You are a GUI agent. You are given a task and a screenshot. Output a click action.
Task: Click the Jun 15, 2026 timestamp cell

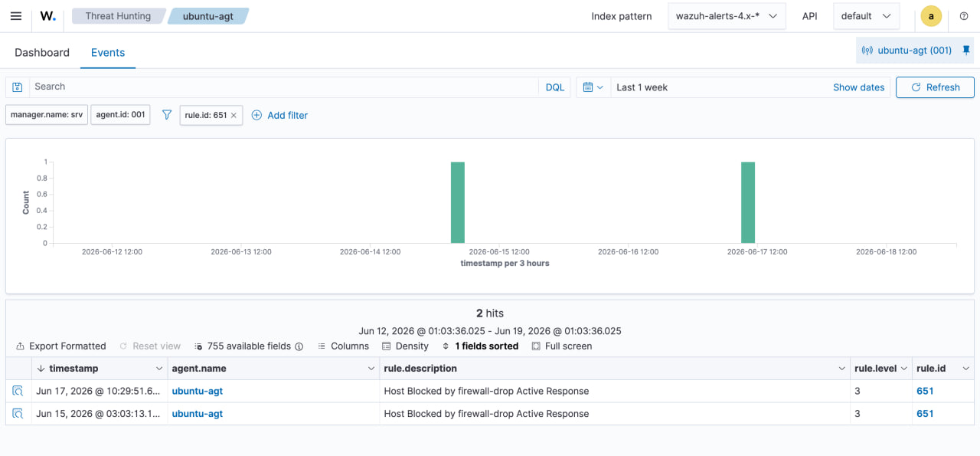[x=100, y=414]
